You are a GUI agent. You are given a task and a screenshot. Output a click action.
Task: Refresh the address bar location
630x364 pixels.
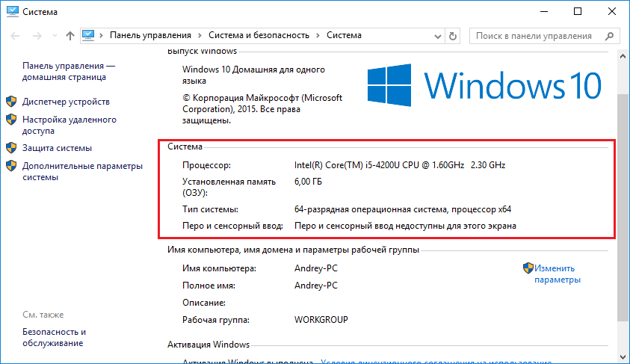click(x=453, y=36)
